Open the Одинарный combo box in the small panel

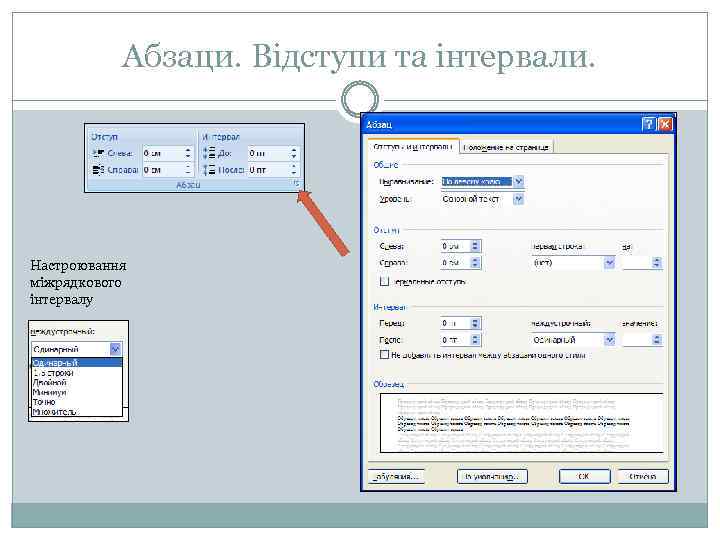[x=76, y=349]
